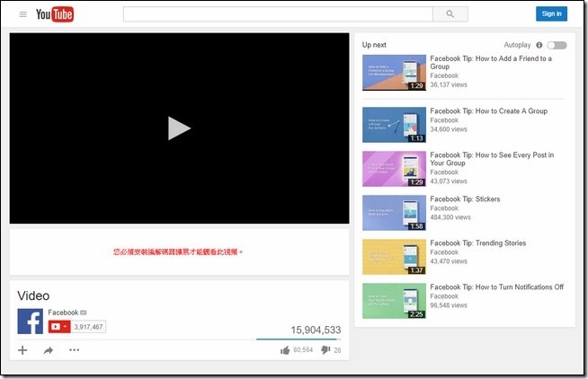Open How to Create A Group thumbnail
This screenshot has height=379, width=588.
394,125
